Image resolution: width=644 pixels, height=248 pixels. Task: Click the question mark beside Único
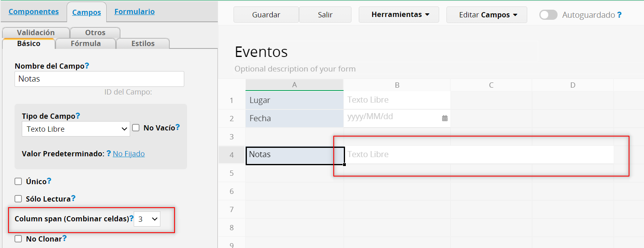point(49,181)
